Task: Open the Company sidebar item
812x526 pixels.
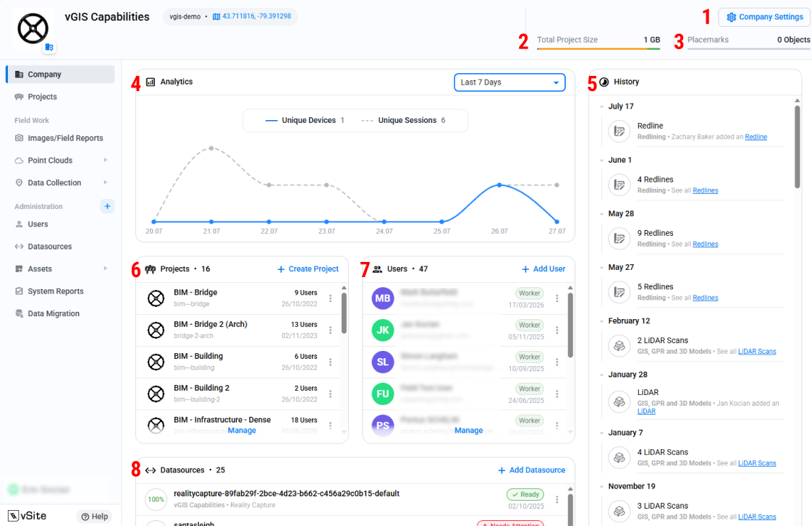Action: [61, 74]
